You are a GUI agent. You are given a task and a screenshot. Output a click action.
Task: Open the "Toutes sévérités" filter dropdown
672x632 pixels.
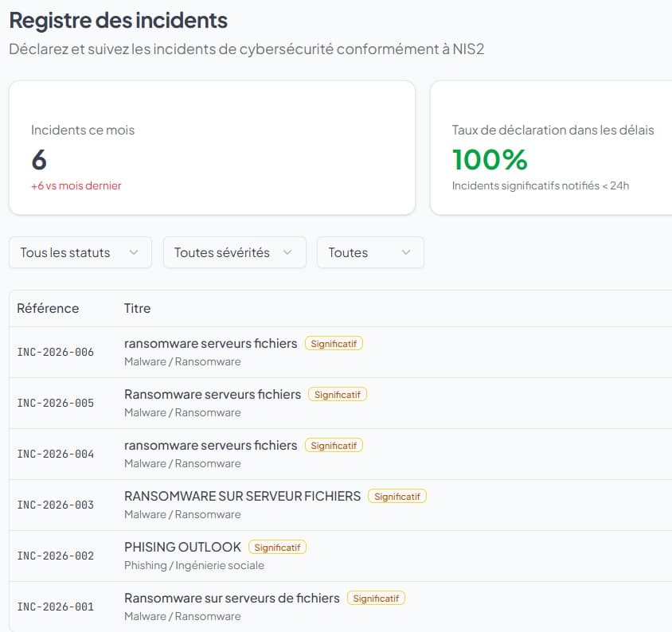tap(234, 252)
